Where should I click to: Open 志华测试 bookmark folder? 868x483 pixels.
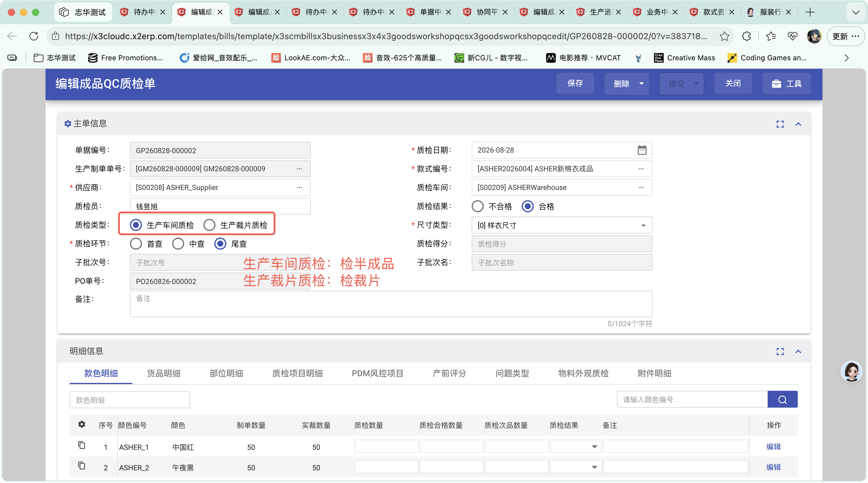click(54, 58)
